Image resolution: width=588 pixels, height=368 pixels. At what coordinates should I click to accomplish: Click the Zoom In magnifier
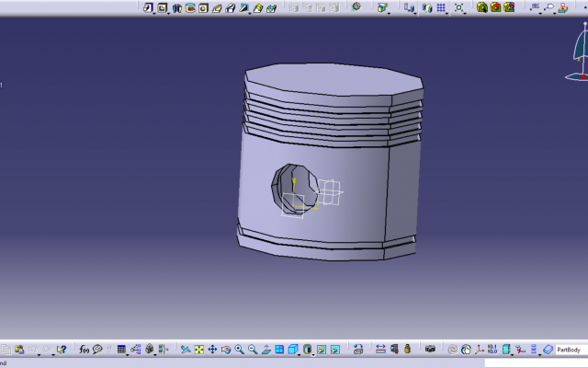pos(239,350)
